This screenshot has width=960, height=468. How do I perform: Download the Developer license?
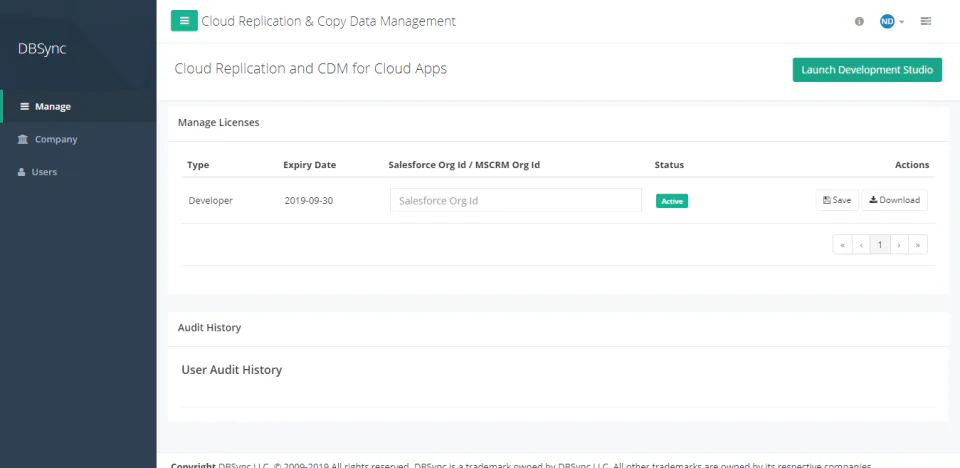[x=894, y=200]
